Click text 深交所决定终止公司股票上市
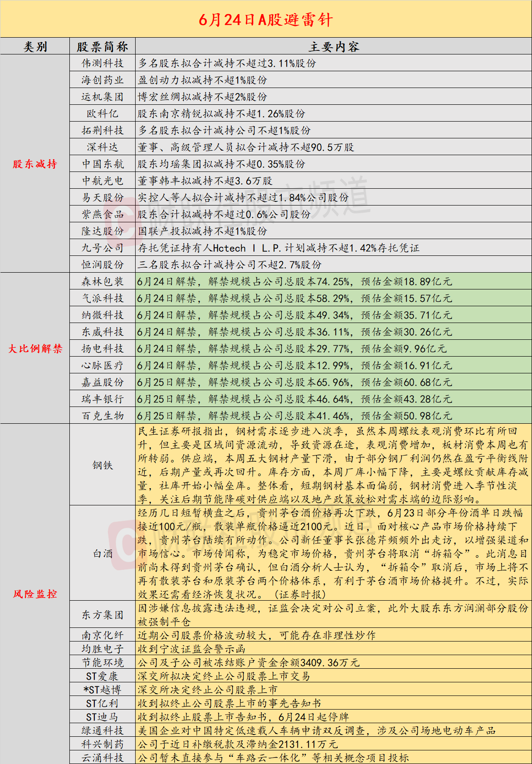Viewport: 532px width, 764px height. 208,690
